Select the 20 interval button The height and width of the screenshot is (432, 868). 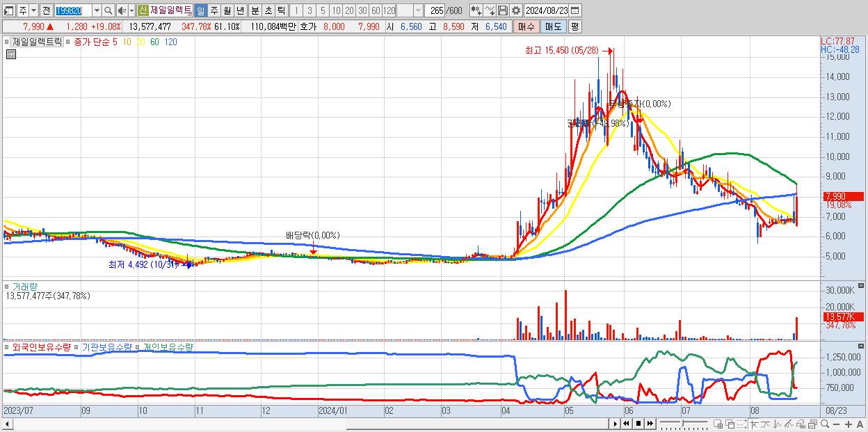[x=349, y=10]
